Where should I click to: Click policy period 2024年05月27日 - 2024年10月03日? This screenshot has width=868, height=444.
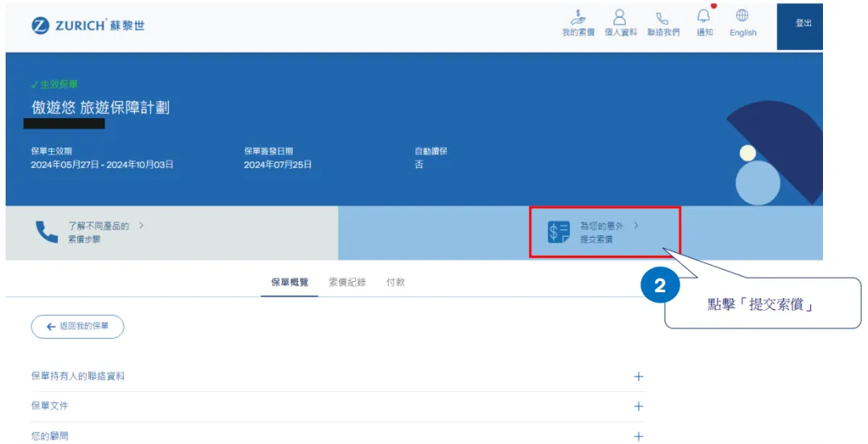[102, 165]
